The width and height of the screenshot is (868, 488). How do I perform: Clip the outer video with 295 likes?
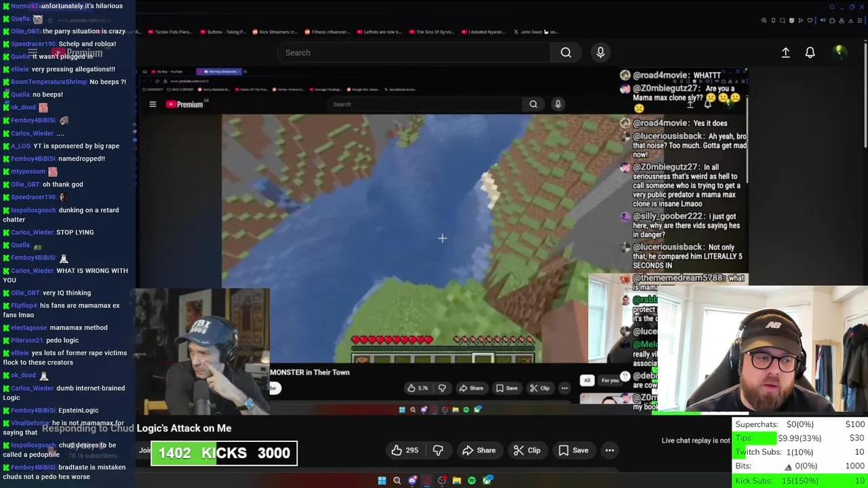click(x=527, y=450)
